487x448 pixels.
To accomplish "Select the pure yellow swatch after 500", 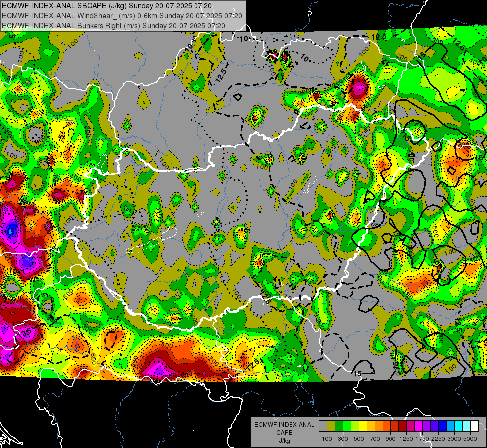I will 363,426.
